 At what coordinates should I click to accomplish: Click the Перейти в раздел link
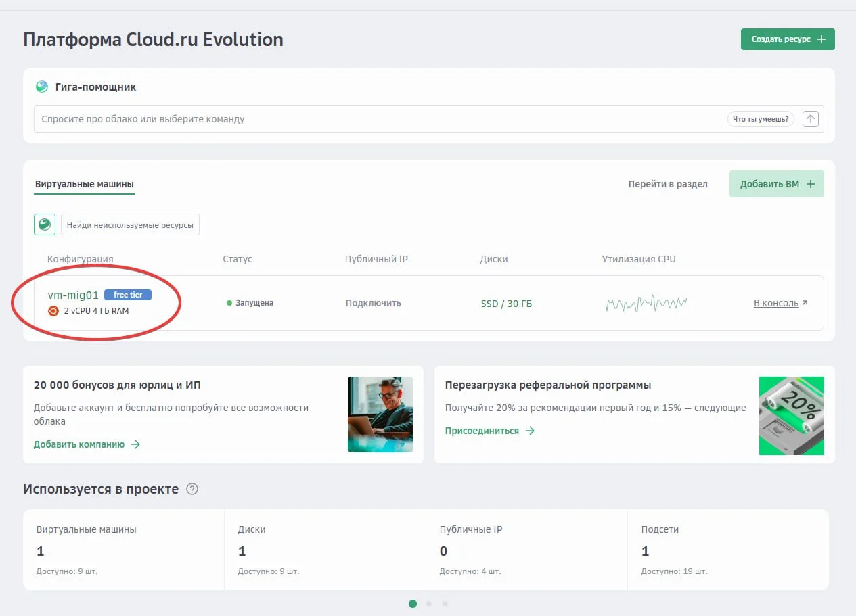pyautogui.click(x=668, y=184)
